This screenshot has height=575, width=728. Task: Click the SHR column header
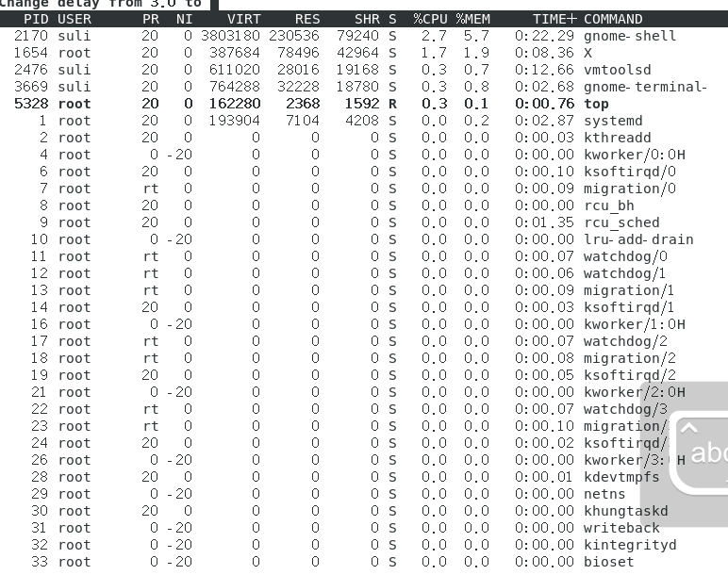coord(367,19)
